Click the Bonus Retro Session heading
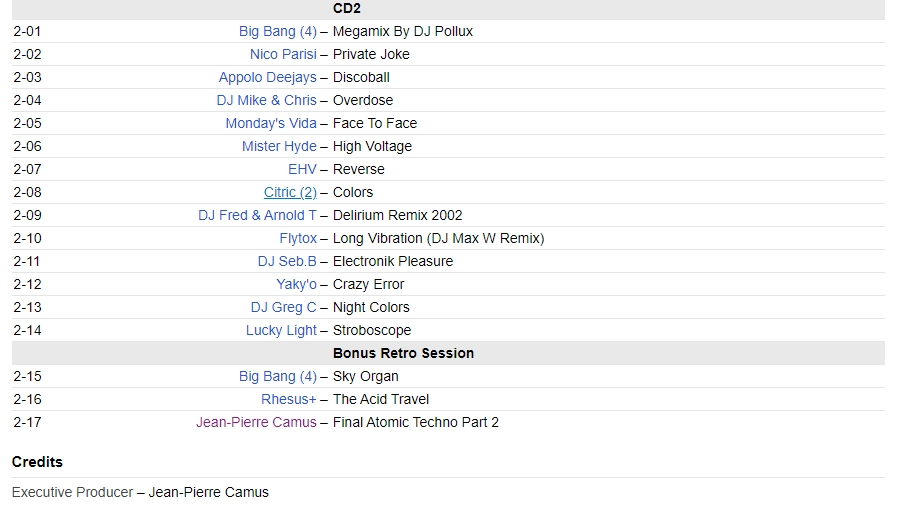897x509 pixels. pyautogui.click(x=403, y=353)
